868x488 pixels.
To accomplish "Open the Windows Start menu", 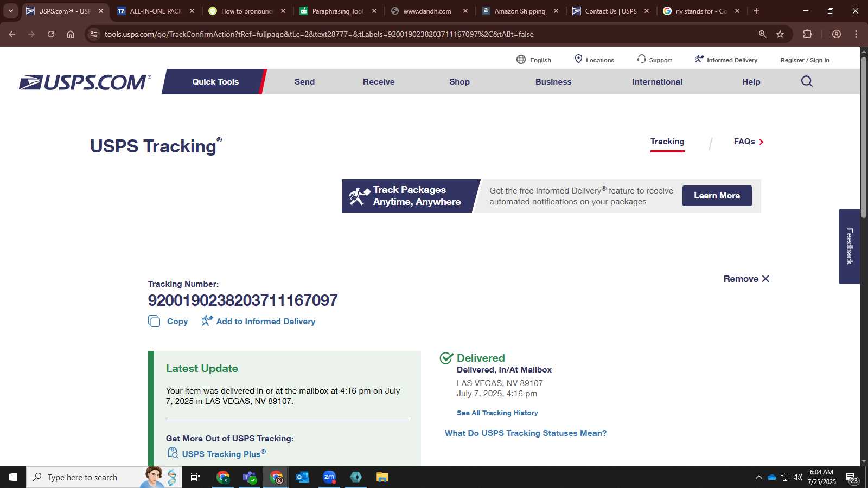I will click(13, 477).
